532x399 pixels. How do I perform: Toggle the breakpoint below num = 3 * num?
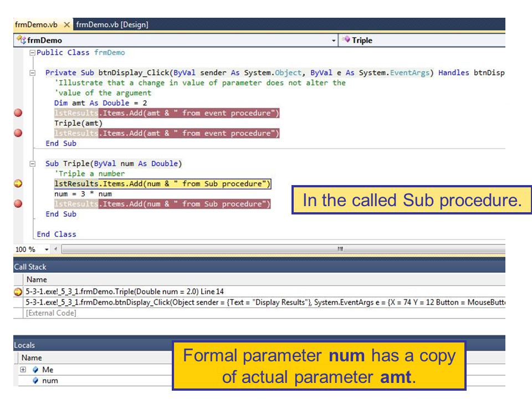(18, 203)
